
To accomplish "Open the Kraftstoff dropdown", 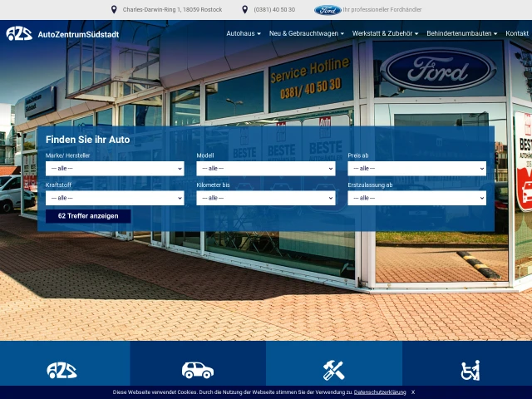I will [115, 199].
